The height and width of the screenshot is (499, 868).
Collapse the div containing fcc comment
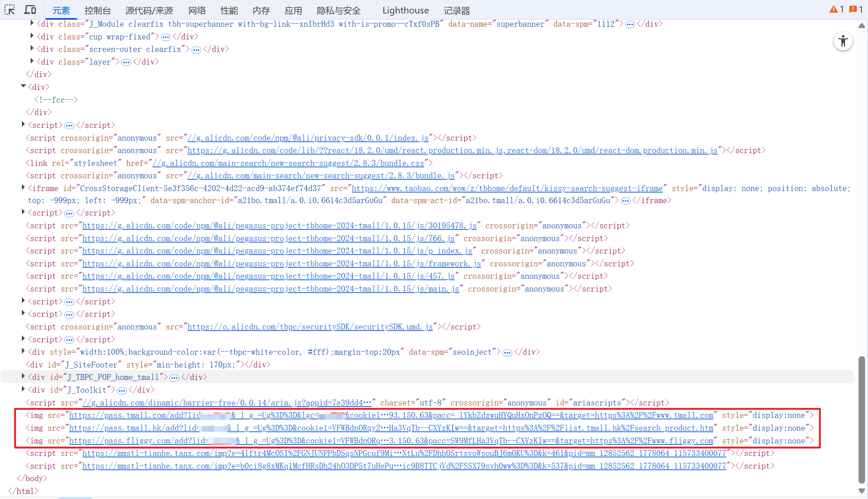coord(23,87)
